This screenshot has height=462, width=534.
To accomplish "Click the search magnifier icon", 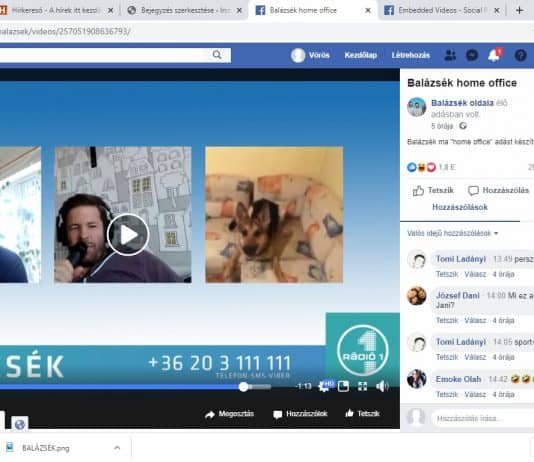I will pos(217,55).
